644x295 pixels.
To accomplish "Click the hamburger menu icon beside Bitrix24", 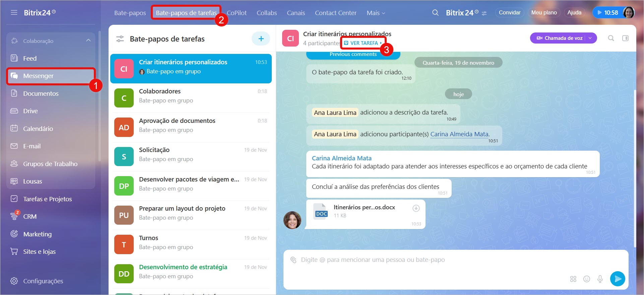I will (x=14, y=13).
